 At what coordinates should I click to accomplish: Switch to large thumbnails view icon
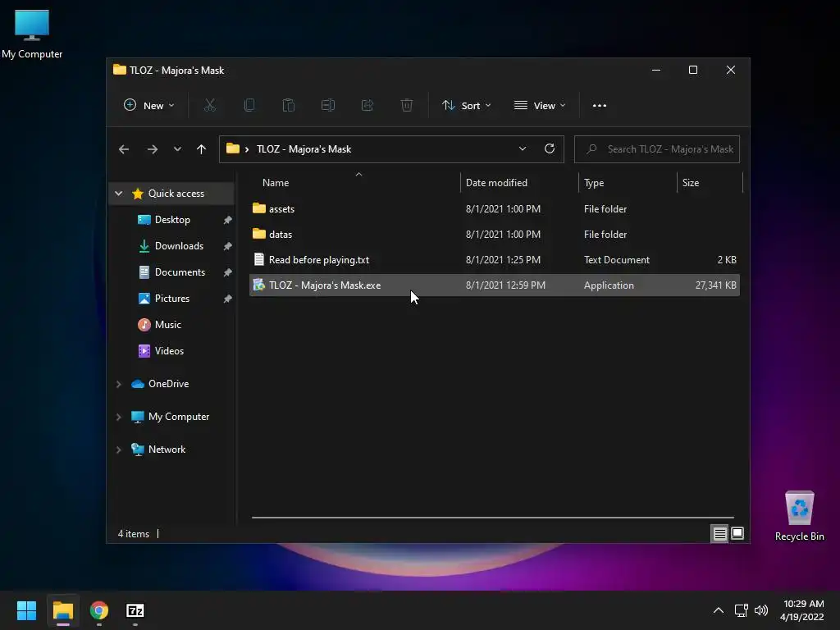pyautogui.click(x=737, y=533)
